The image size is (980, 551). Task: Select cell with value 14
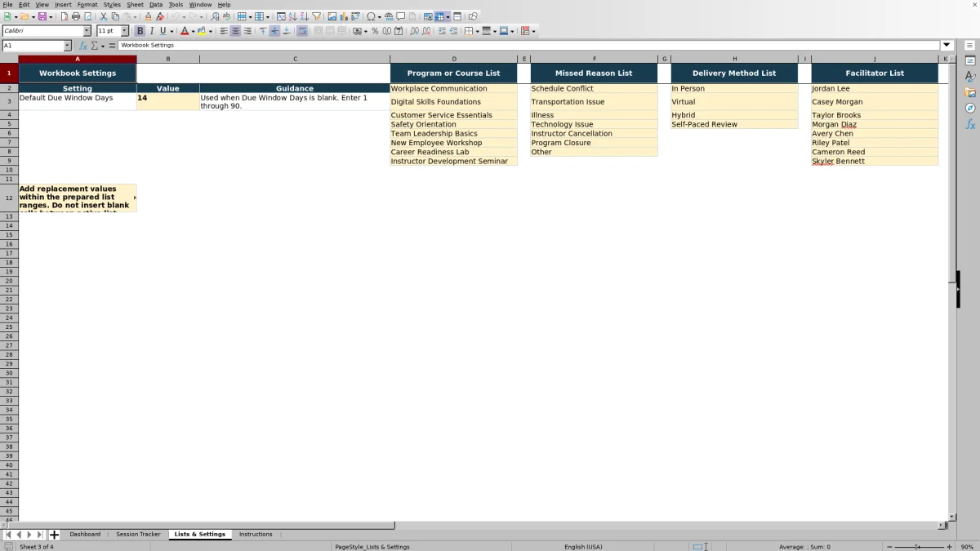(168, 101)
